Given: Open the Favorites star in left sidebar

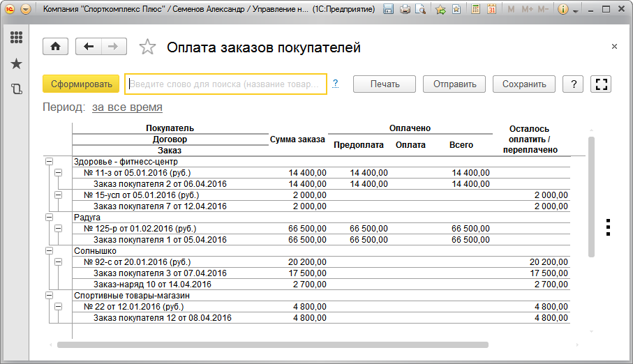Looking at the screenshot, I should (16, 63).
